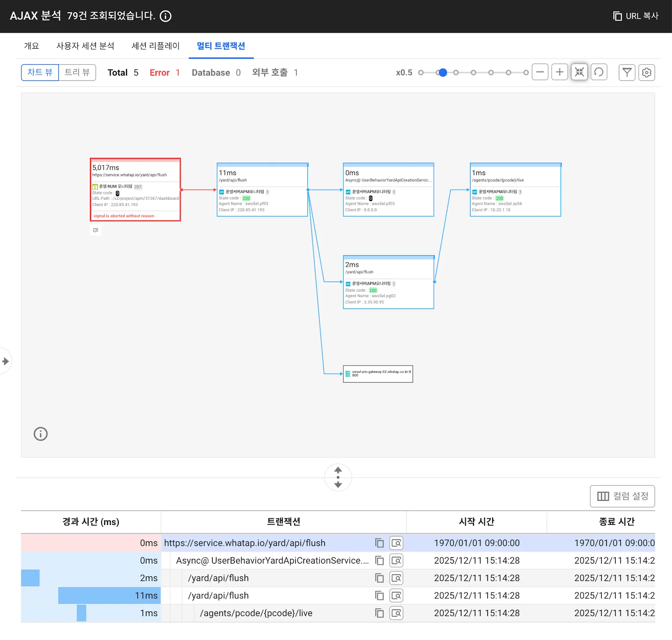Viewport: 672px width, 640px height.
Task: Open chart settings gear icon
Action: pyautogui.click(x=647, y=72)
